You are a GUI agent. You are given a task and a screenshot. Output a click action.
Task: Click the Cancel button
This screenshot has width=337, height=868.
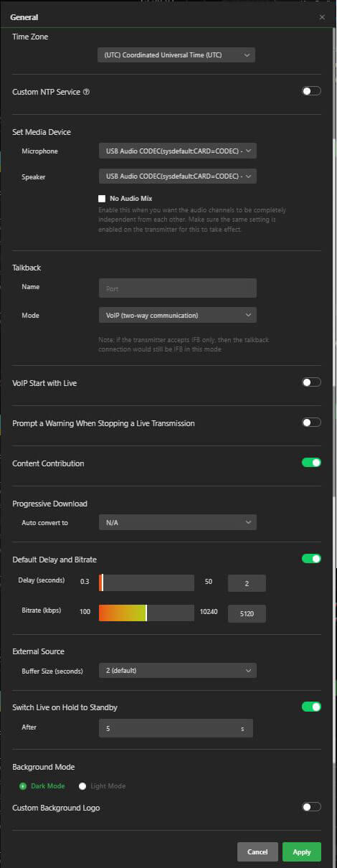point(257,852)
